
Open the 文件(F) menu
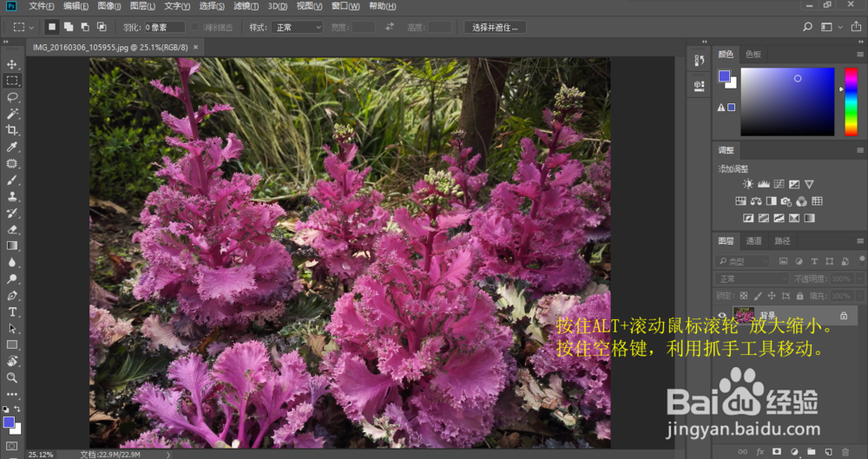point(42,6)
